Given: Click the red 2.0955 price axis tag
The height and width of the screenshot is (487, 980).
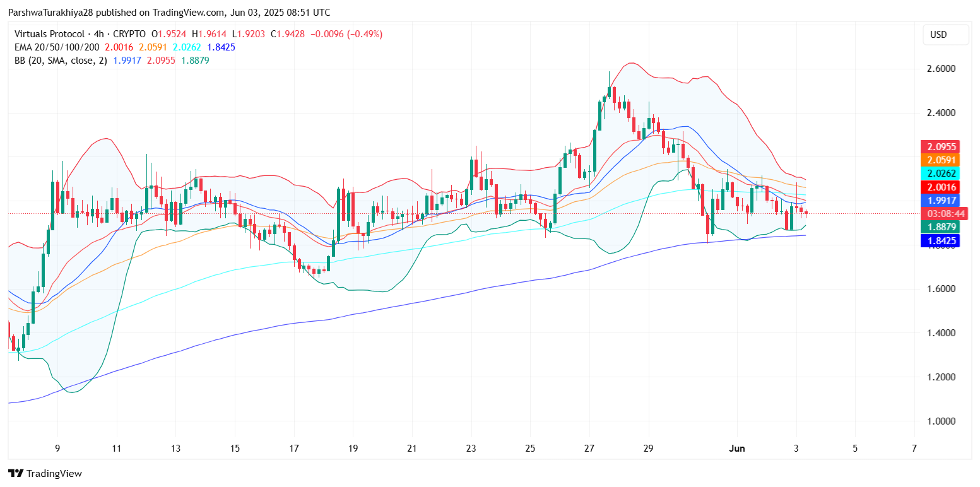Looking at the screenshot, I should coord(940,146).
